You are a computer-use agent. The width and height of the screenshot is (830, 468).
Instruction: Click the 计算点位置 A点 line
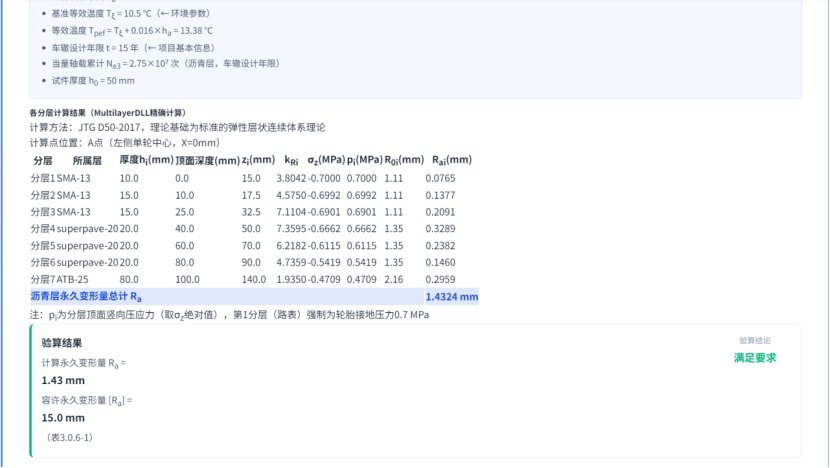(x=125, y=143)
